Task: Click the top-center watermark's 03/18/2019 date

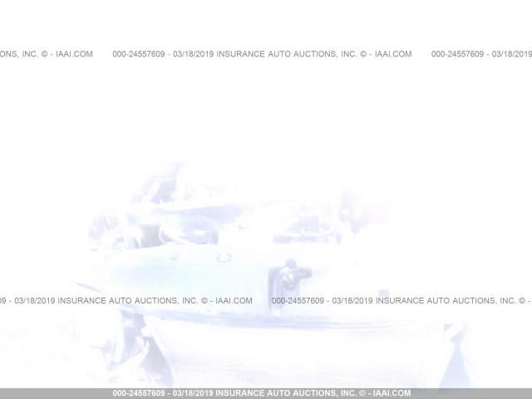Action: (x=193, y=54)
